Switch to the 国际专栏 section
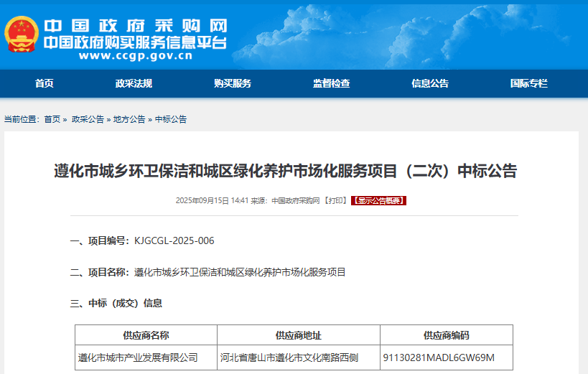Screen dimensions: 588x374 [528, 83]
